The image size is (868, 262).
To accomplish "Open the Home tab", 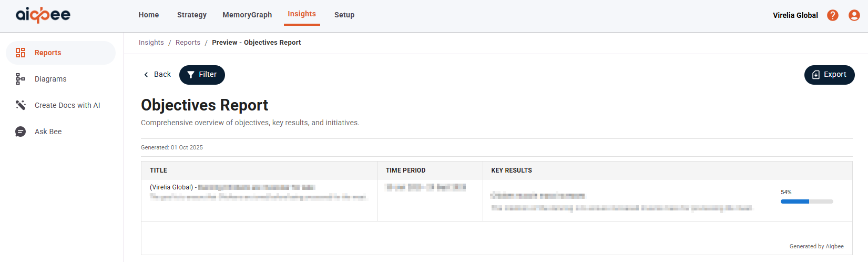I will coord(149,15).
